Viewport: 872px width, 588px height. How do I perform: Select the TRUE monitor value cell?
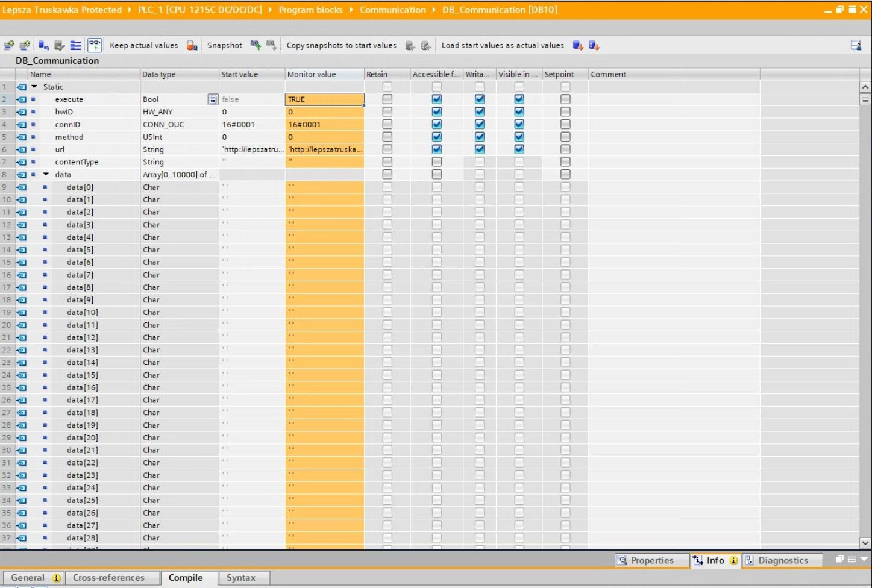(324, 99)
